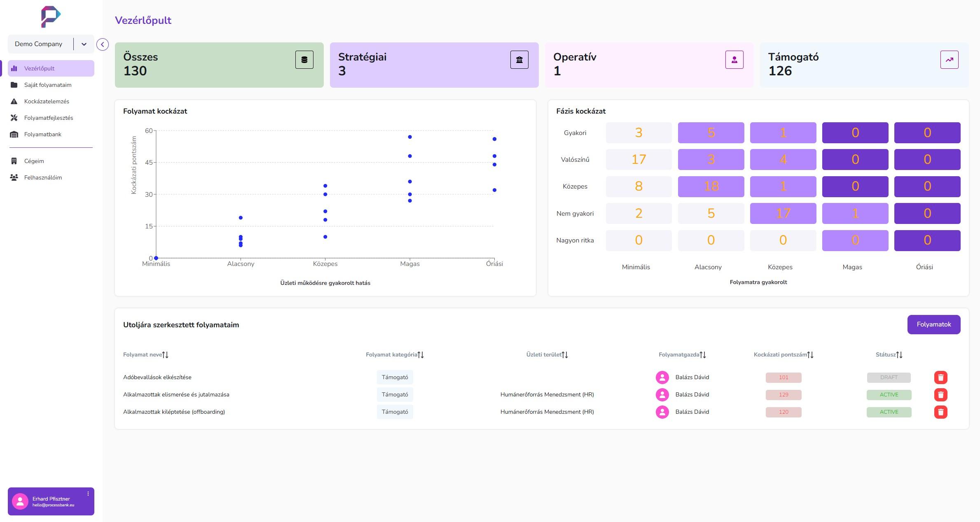980x522 pixels.
Task: Navigate to Folyamatbank in the sidebar
Action: [42, 134]
